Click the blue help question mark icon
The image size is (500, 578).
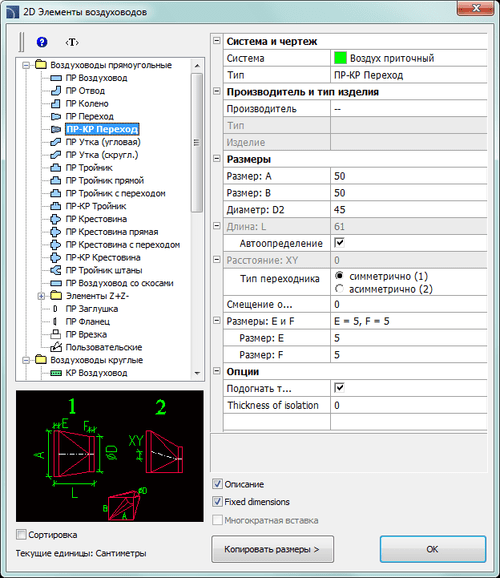coord(42,42)
